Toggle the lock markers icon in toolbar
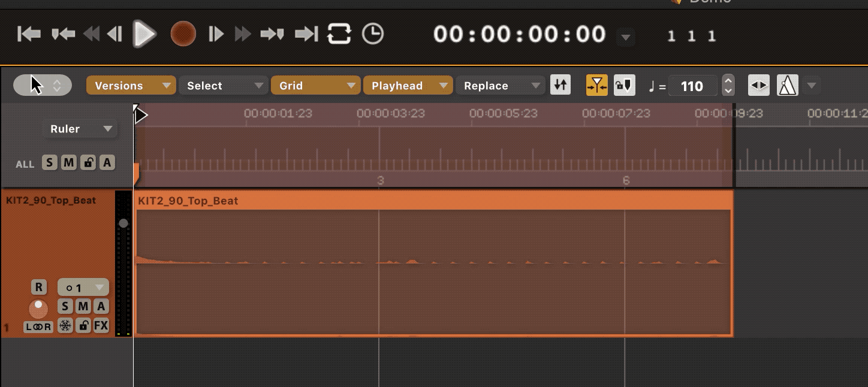The width and height of the screenshot is (868, 387). coord(624,85)
